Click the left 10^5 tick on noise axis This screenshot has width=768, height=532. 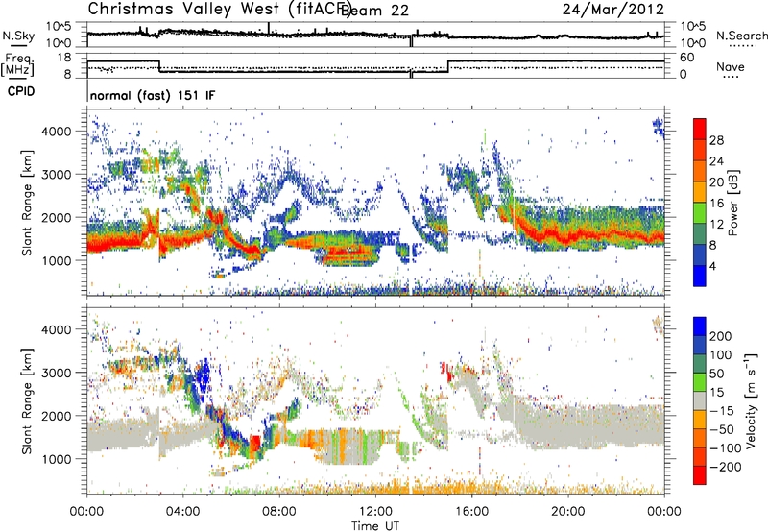59,27
